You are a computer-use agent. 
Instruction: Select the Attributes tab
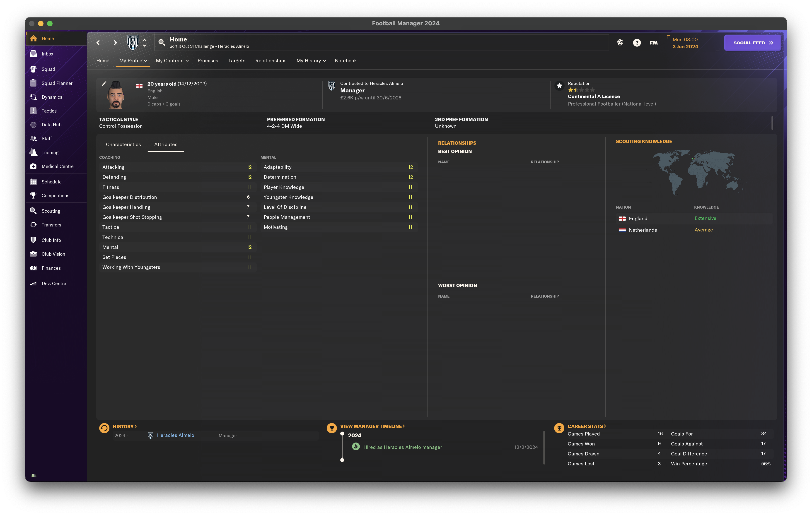(x=166, y=144)
